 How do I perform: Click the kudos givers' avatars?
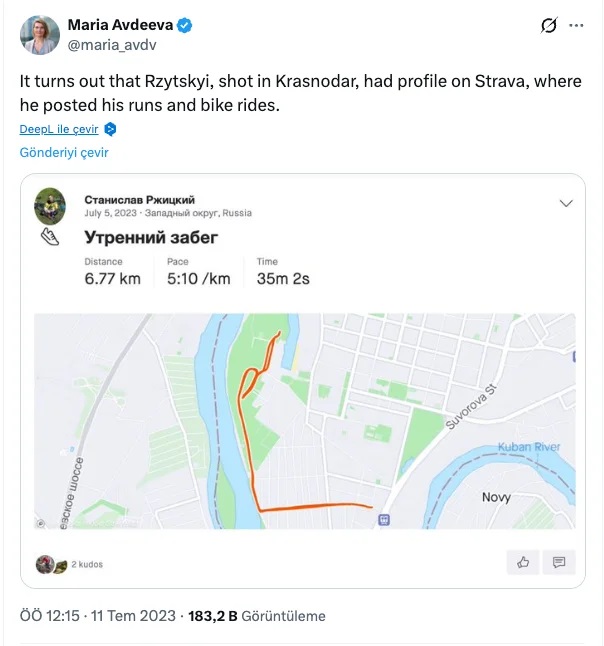pos(51,564)
